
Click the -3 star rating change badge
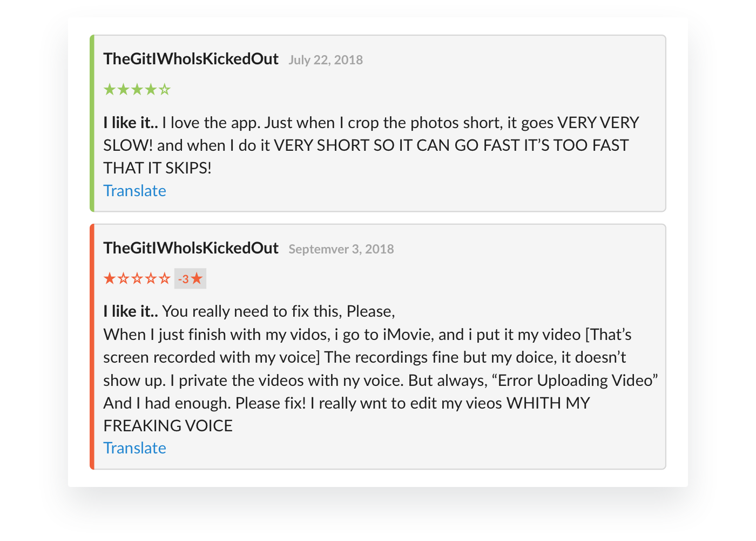[x=190, y=279]
